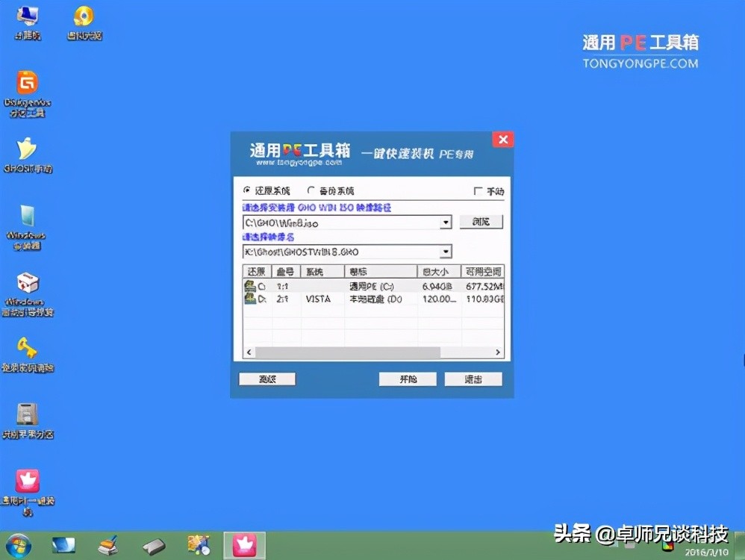Image resolution: width=745 pixels, height=560 pixels.
Task: Launch the GHOST backup icon on the desktop
Action: [x=28, y=149]
